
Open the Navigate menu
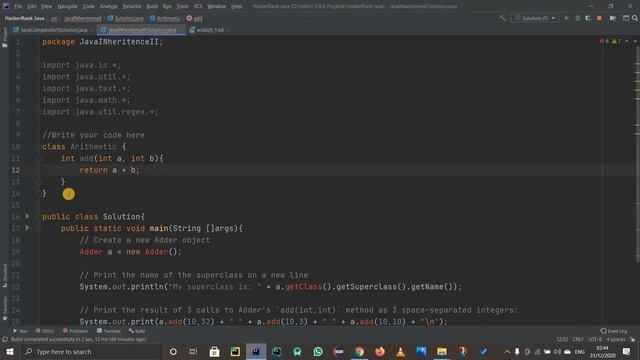point(67,6)
